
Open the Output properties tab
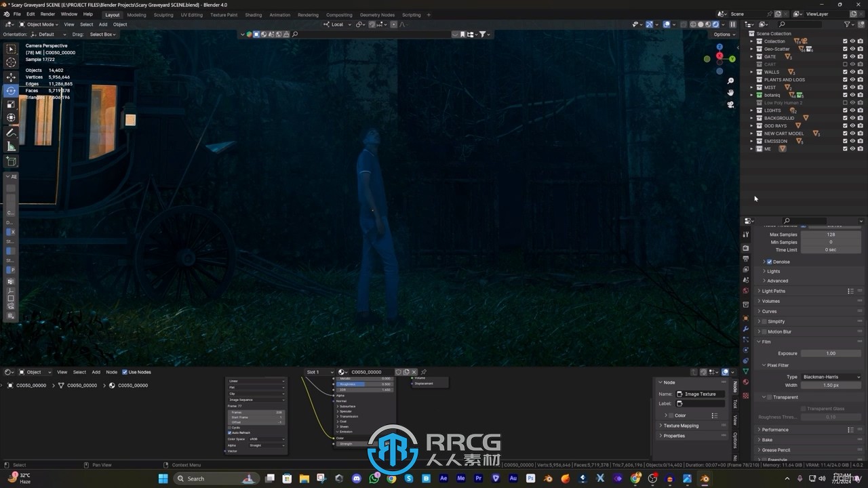pyautogui.click(x=746, y=259)
